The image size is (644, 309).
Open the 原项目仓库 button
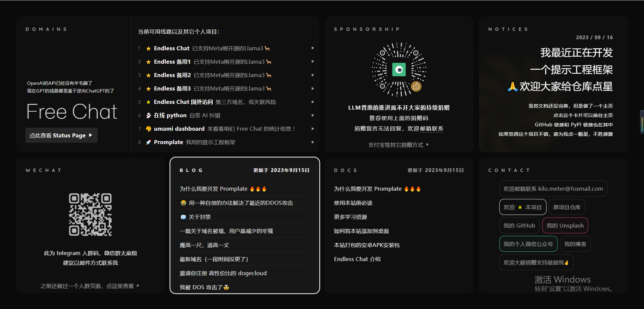(x=567, y=207)
